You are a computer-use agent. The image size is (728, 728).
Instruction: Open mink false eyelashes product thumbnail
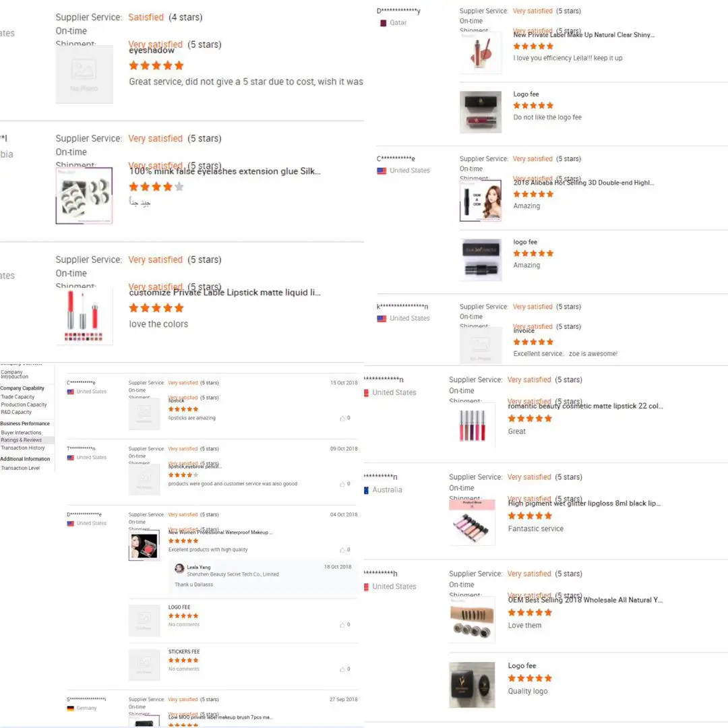click(84, 196)
